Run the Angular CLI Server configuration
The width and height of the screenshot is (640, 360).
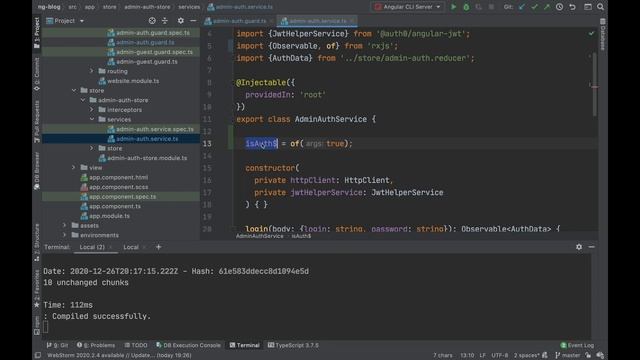click(x=453, y=7)
